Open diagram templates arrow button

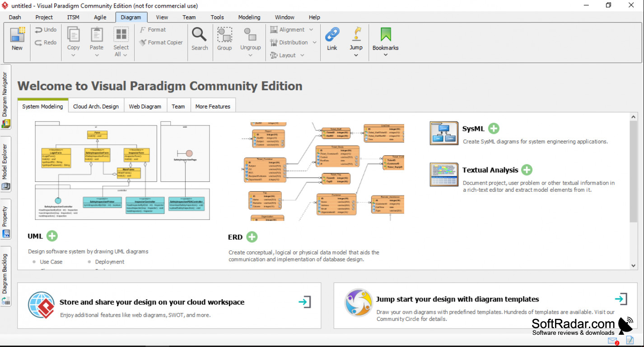point(621,299)
